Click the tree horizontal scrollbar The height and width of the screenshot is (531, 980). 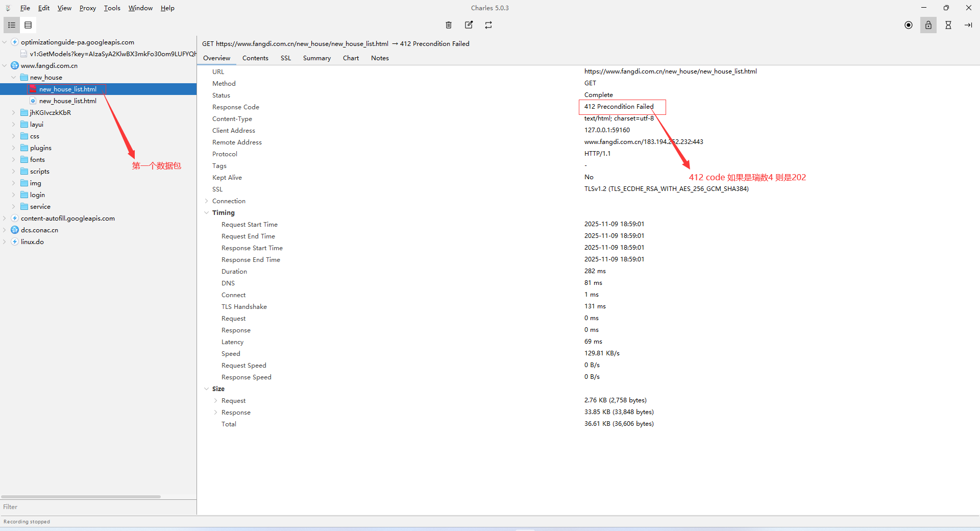coord(81,497)
